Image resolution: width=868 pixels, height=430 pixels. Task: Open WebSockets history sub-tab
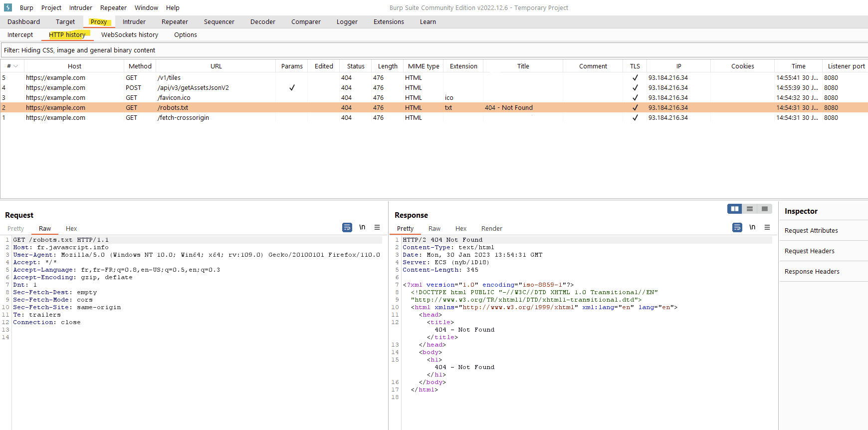click(x=130, y=35)
